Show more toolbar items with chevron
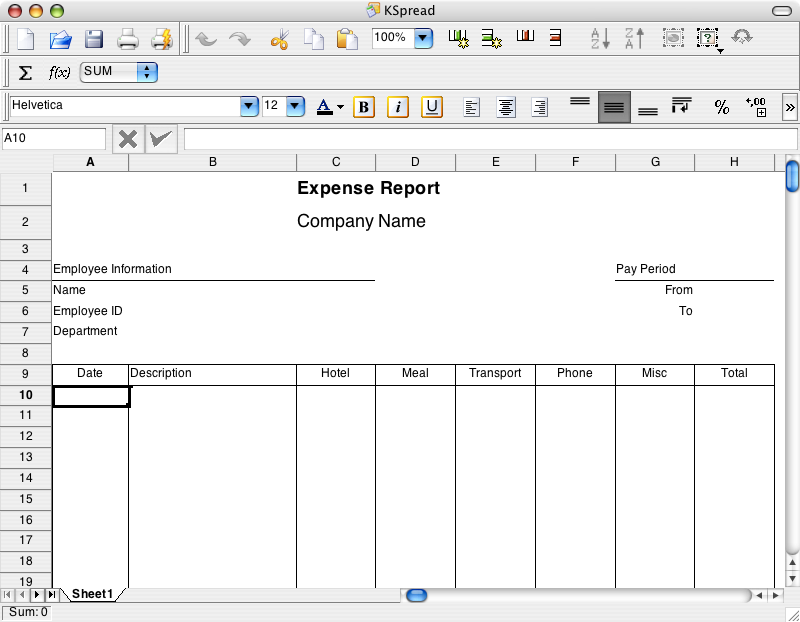This screenshot has width=800, height=622. click(790, 107)
